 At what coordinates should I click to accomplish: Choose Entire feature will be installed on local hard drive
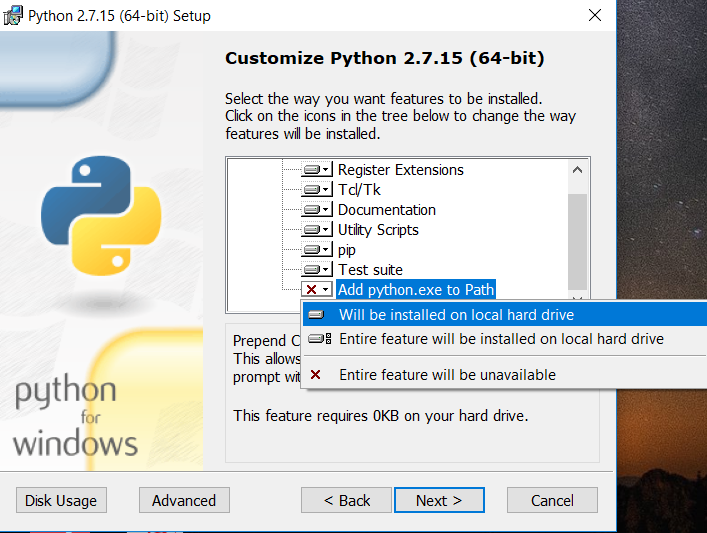point(505,339)
